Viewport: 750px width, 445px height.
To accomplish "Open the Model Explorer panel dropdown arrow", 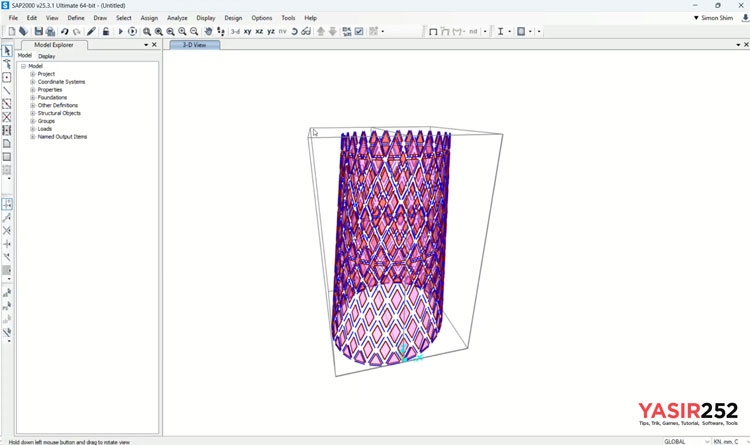I will point(146,44).
